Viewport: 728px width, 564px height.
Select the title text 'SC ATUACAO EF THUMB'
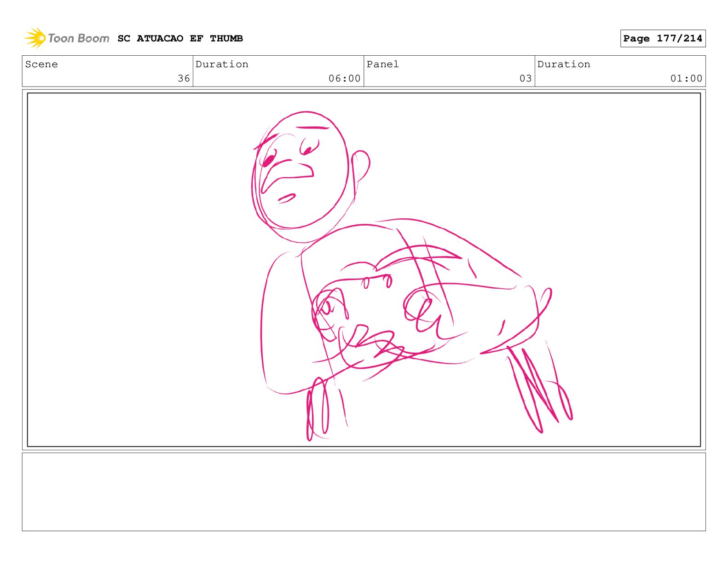180,38
